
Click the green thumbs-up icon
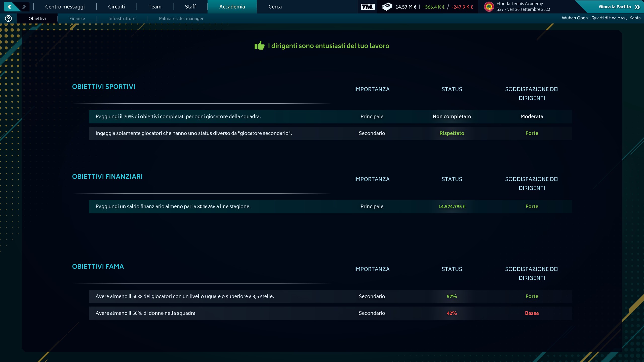pos(259,46)
